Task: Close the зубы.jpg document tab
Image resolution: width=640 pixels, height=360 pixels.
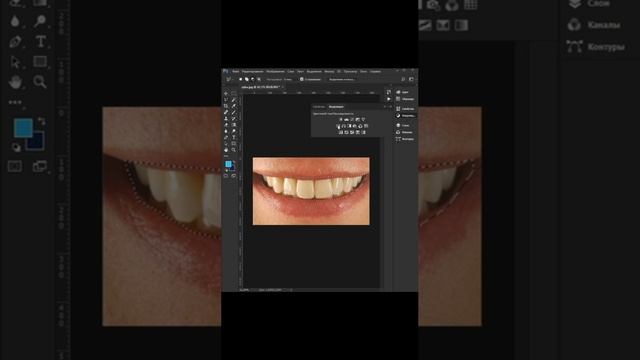Action: click(x=282, y=87)
